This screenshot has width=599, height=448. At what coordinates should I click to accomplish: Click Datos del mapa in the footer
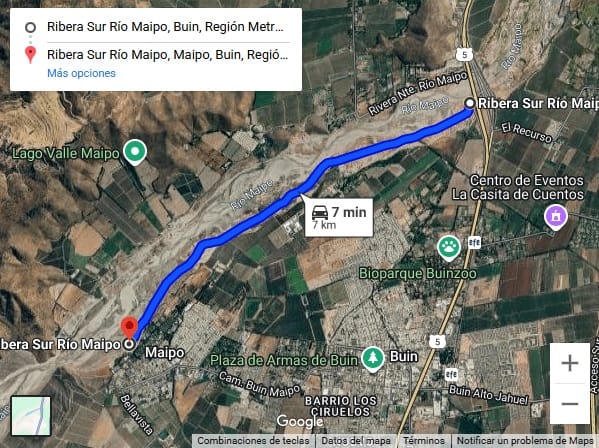point(356,441)
